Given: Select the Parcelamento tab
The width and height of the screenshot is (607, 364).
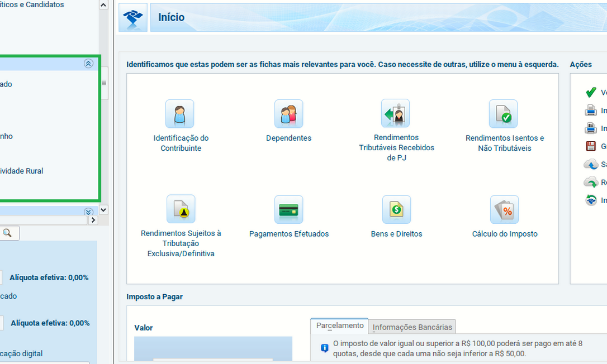Looking at the screenshot, I should (339, 325).
